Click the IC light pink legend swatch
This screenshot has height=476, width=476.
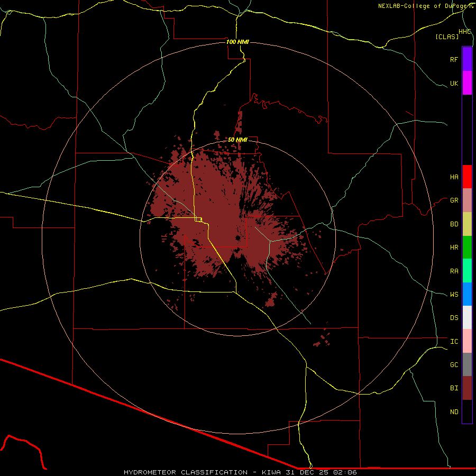click(467, 341)
